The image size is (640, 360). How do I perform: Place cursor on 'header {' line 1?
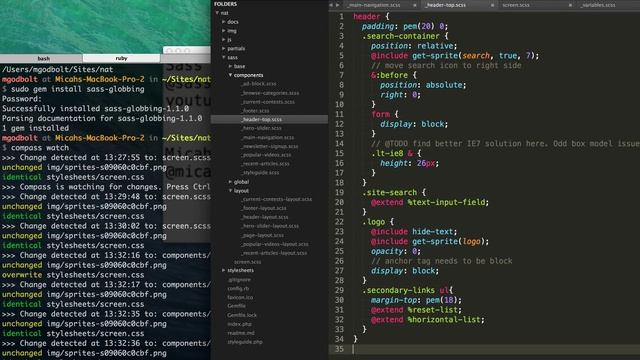[371, 16]
